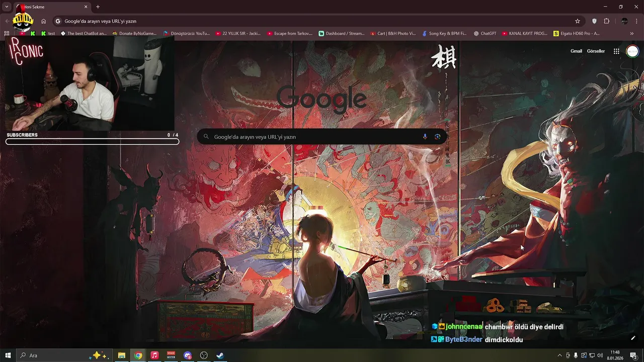
Task: Show hidden system tray icons
Action: (559, 355)
